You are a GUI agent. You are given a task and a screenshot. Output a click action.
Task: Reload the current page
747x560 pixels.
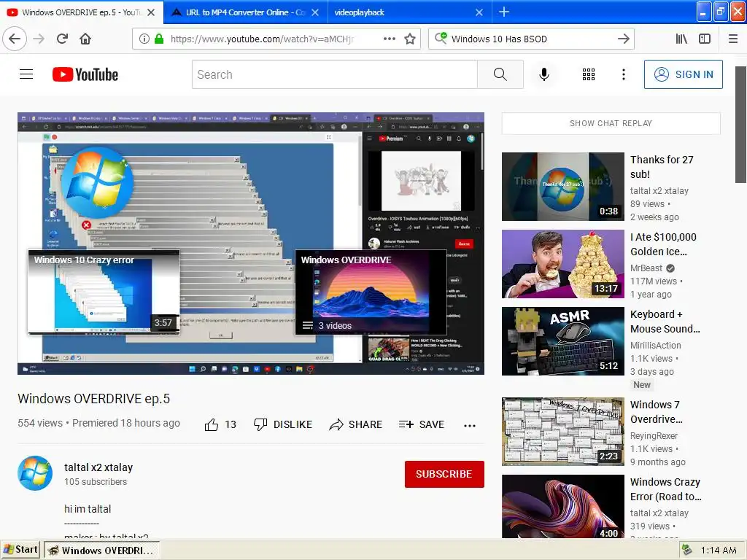[x=62, y=39]
